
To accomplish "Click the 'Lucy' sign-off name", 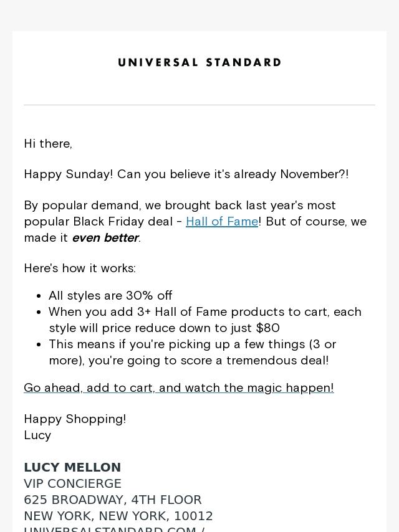I will click(x=37, y=435).
